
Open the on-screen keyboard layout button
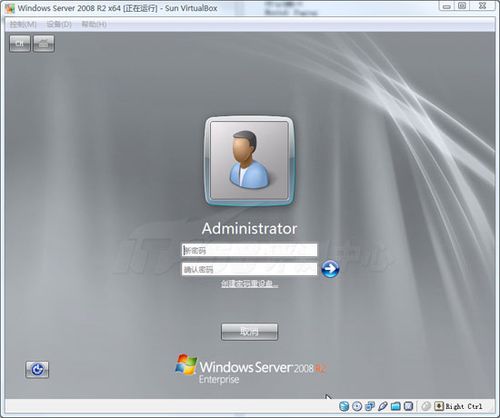pyautogui.click(x=44, y=44)
